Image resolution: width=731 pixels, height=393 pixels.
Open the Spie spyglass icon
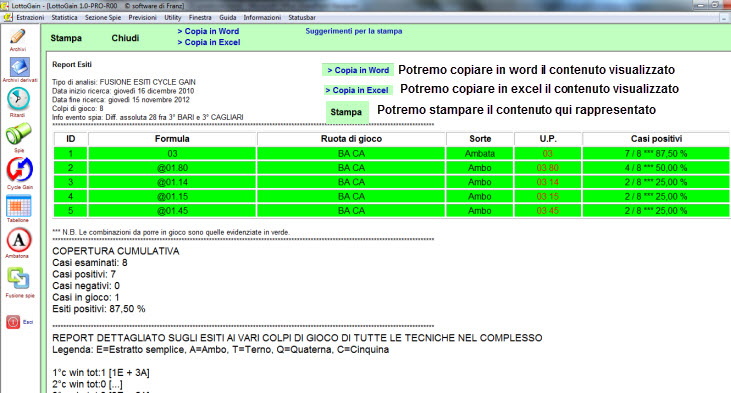tap(19, 134)
